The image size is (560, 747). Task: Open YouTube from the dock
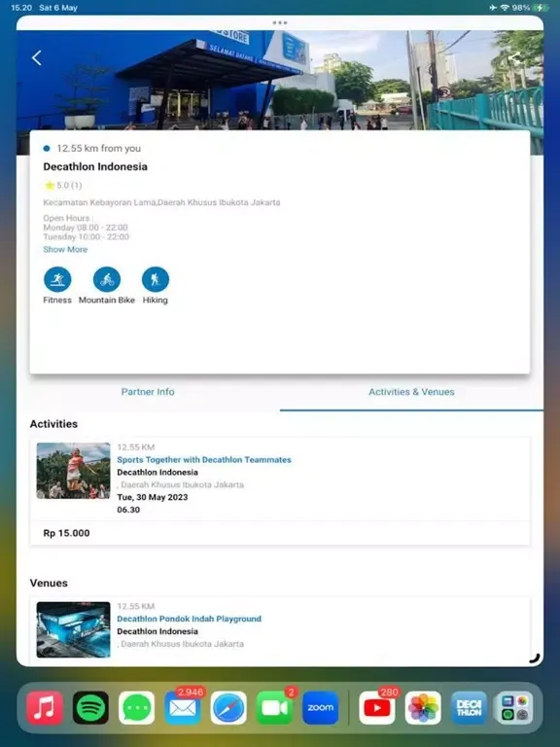pyautogui.click(x=376, y=707)
